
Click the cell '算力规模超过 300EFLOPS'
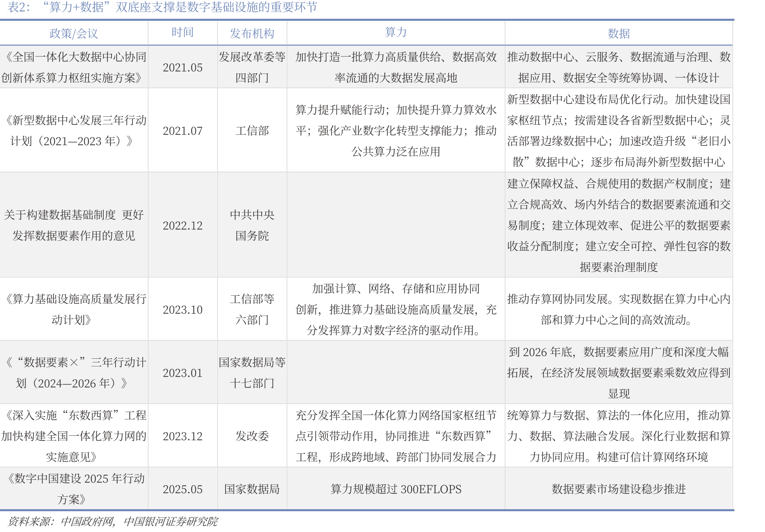[x=396, y=489]
